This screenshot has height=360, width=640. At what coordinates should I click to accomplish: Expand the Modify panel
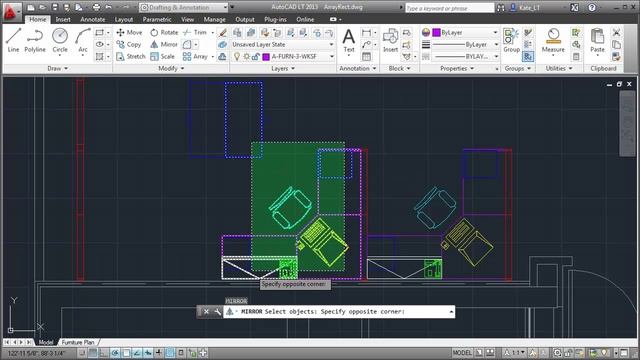pos(171,69)
